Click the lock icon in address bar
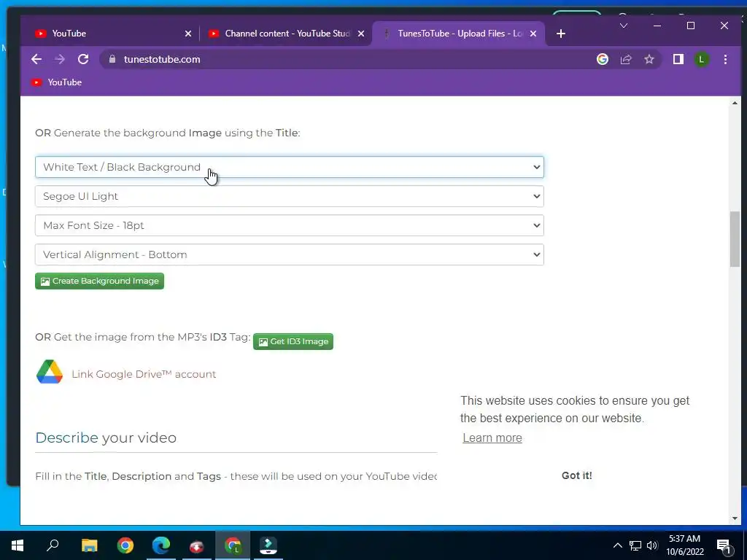747x560 pixels. tap(112, 59)
